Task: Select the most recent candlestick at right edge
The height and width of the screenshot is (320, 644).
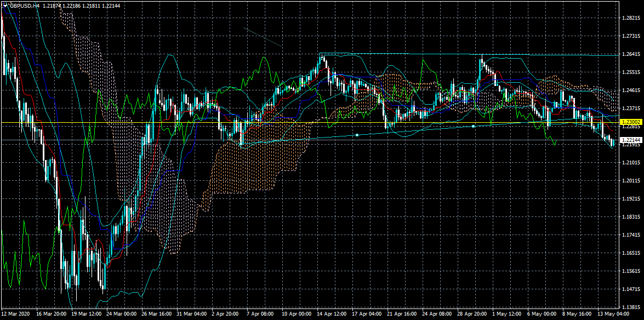Action: click(612, 144)
